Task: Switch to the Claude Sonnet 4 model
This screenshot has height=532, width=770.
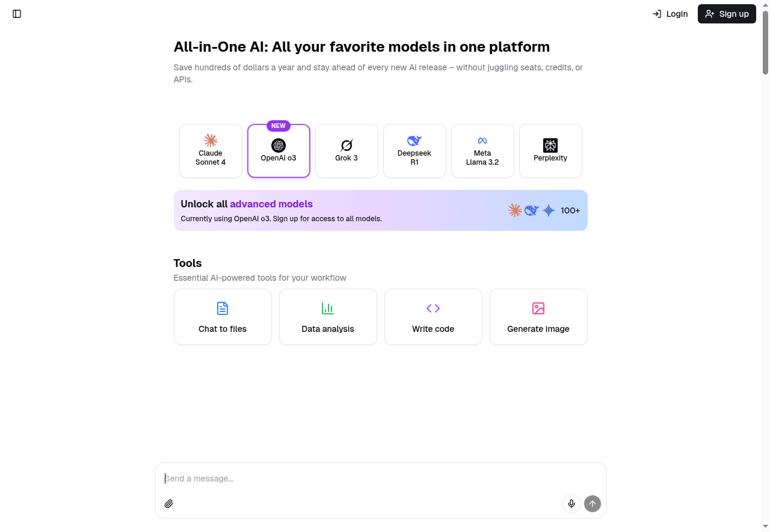Action: pos(211,151)
